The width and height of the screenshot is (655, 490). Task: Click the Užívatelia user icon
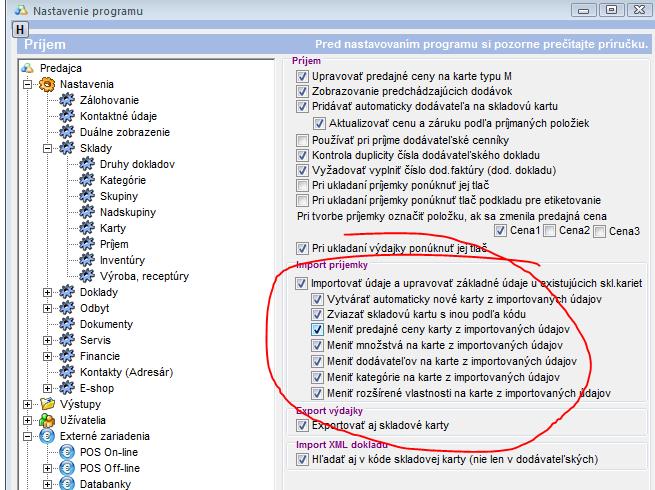(47, 420)
